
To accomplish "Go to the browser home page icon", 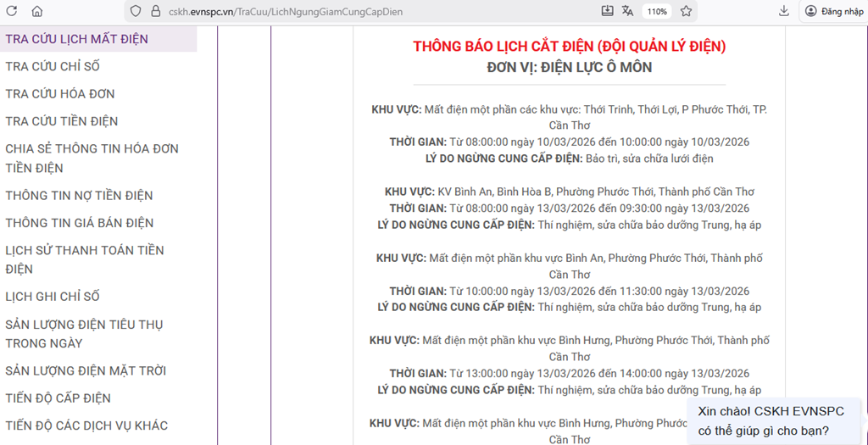I will 37,11.
